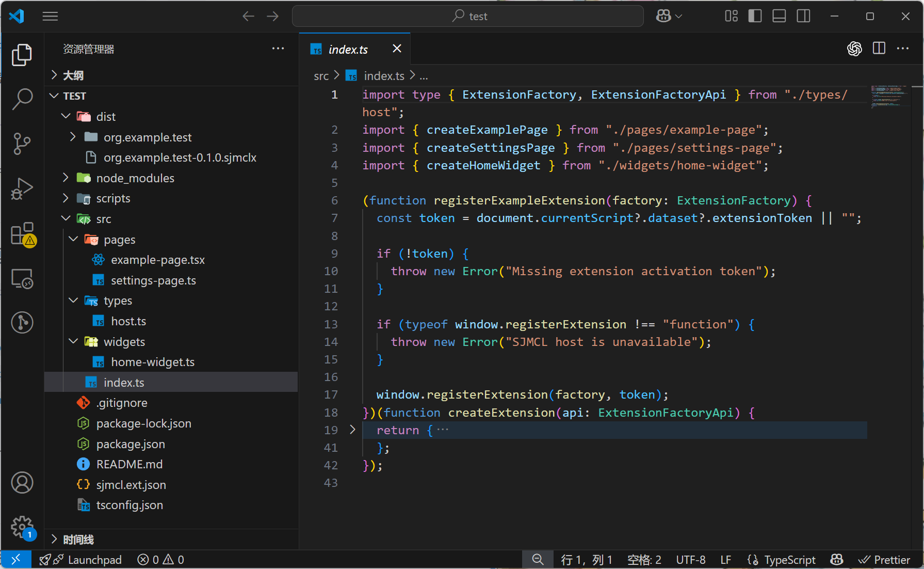Screen dimensions: 924x569
Task: Split the editor to the right
Action: [x=879, y=49]
